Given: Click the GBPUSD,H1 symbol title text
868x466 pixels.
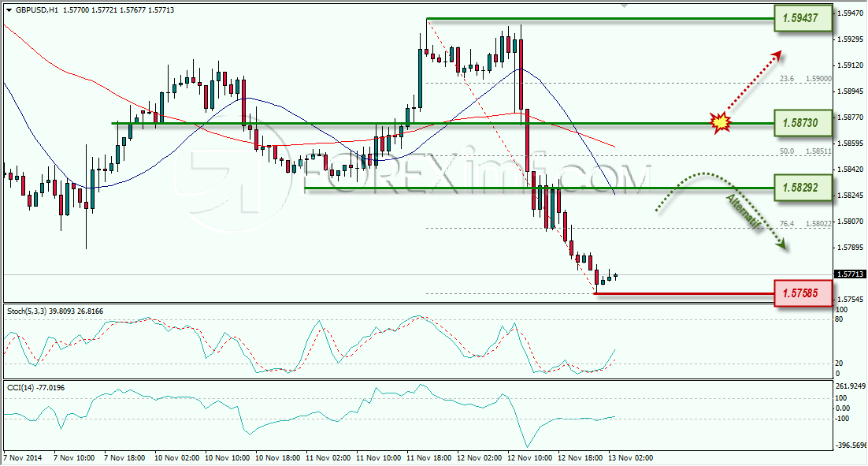Looking at the screenshot, I should click(x=37, y=10).
